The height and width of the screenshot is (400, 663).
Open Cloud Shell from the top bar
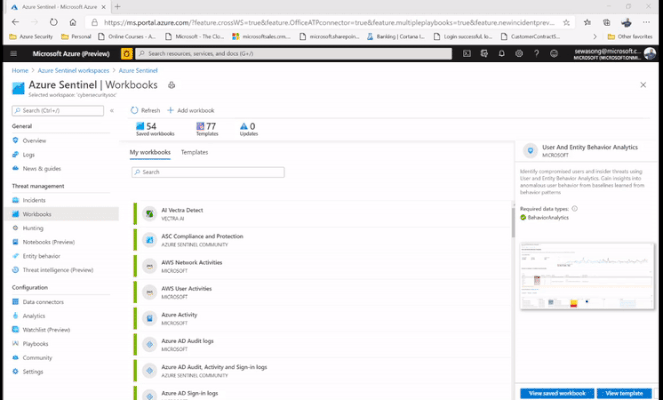tap(466, 54)
